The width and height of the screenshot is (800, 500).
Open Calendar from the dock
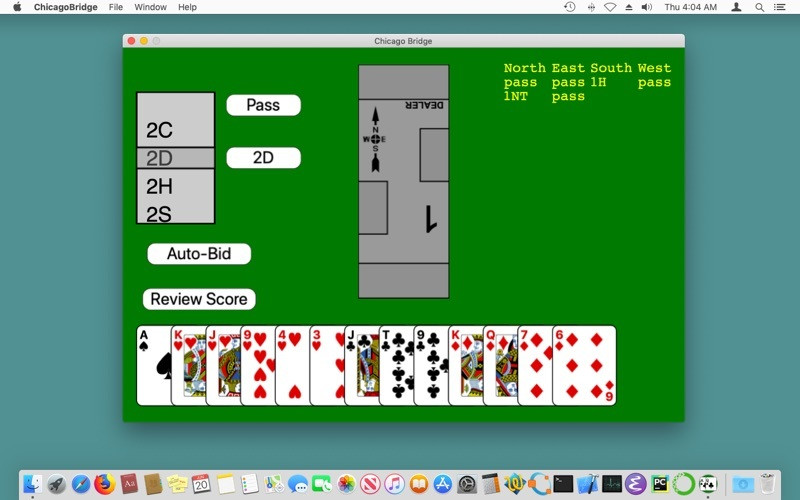click(201, 483)
